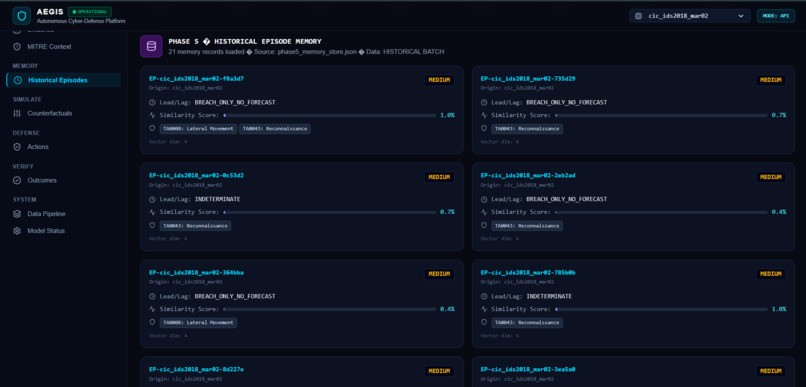Image resolution: width=806 pixels, height=387 pixels.
Task: Click the Outcomes checkmark circle icon
Action: 17,180
